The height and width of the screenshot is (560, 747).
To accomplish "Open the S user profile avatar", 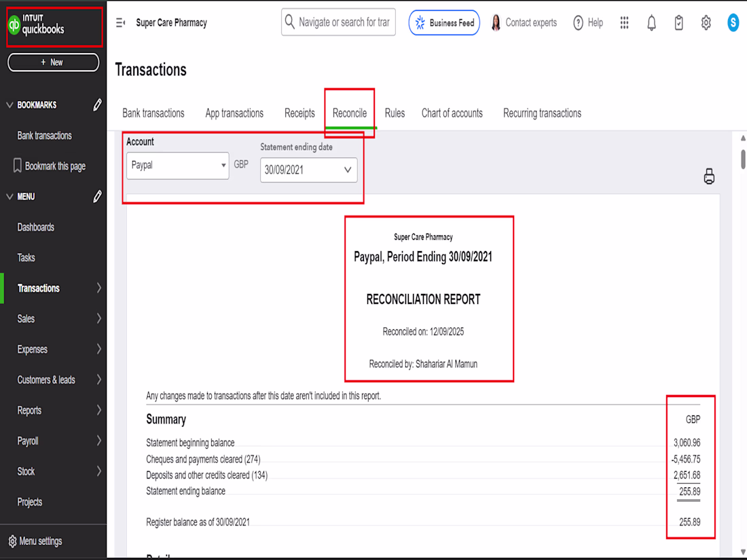I will click(733, 22).
